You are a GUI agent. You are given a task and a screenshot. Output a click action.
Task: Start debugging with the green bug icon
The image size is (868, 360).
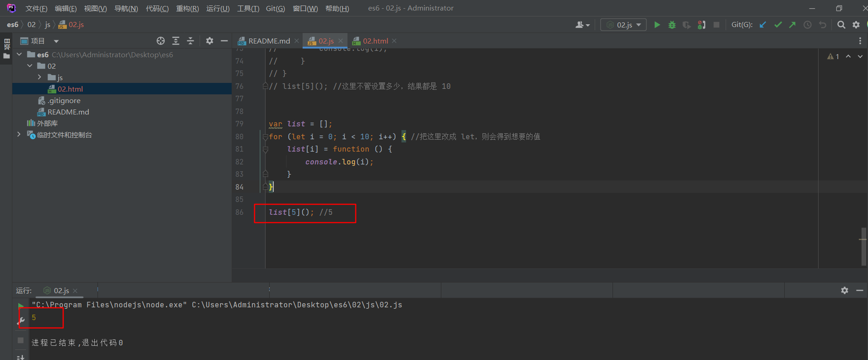(x=672, y=25)
